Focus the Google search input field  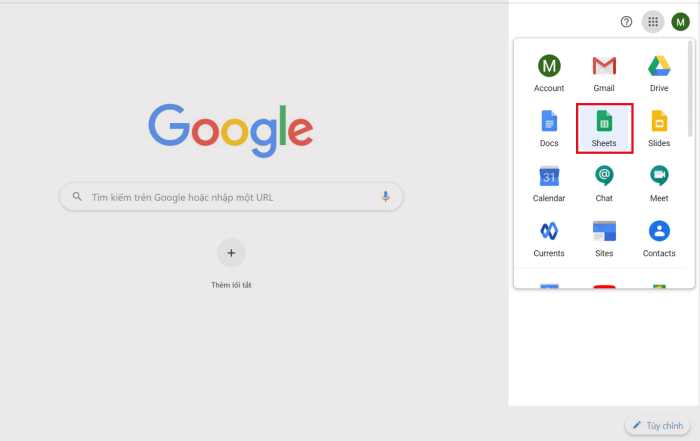(231, 196)
